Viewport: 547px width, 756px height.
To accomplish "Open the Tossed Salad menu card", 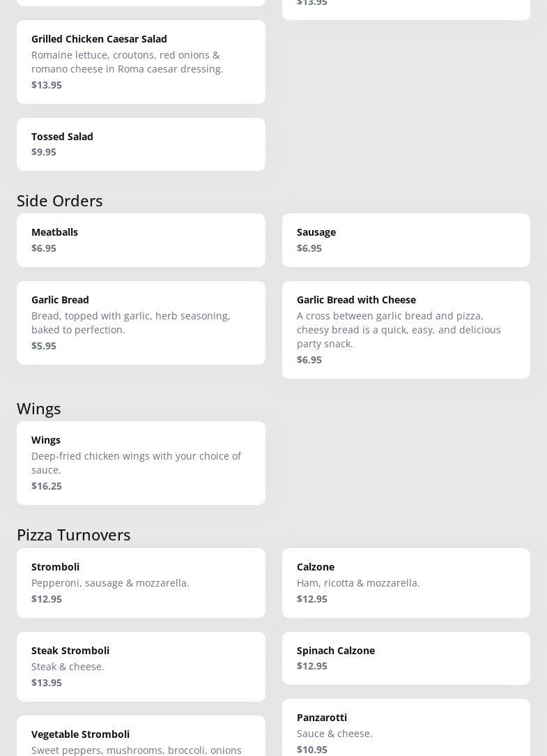I will [141, 144].
